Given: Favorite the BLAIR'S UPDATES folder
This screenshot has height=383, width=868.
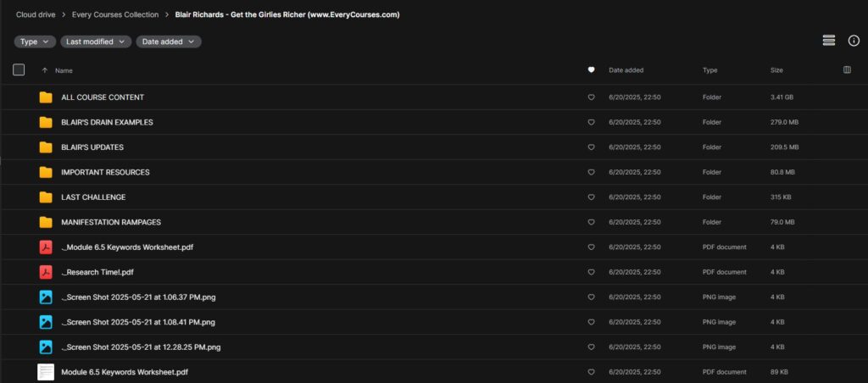Looking at the screenshot, I should pos(591,147).
